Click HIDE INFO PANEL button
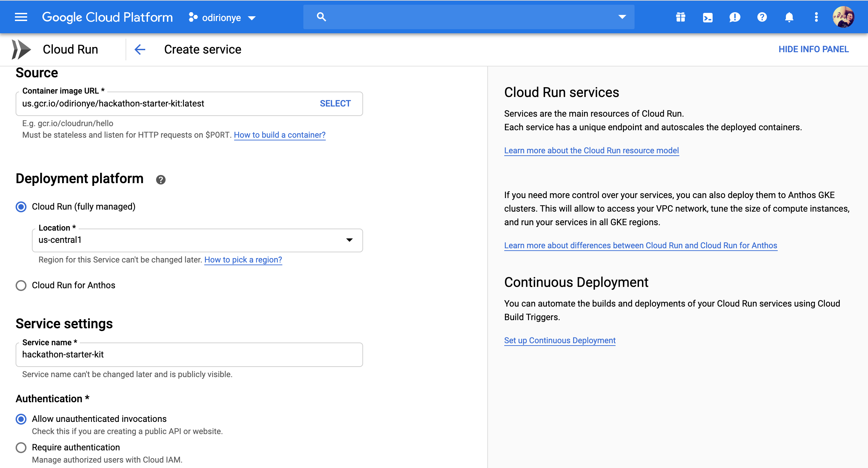This screenshot has height=468, width=868. point(813,50)
